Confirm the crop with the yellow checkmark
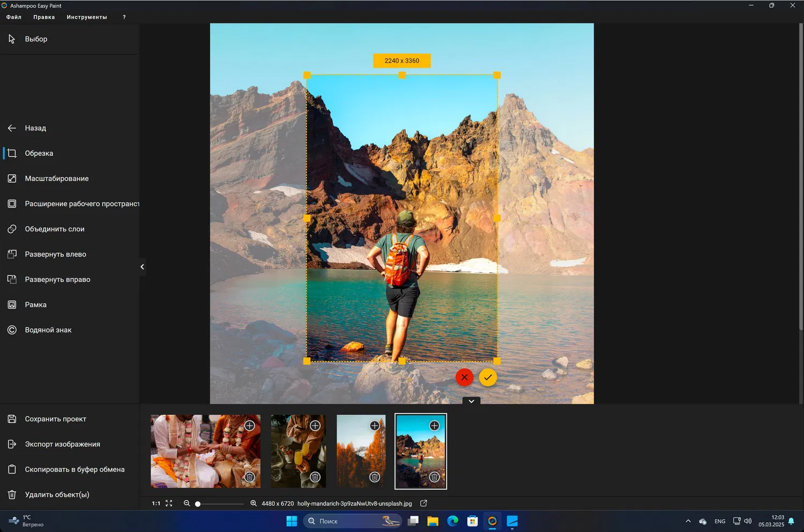Image resolution: width=804 pixels, height=532 pixels. pyautogui.click(x=488, y=377)
